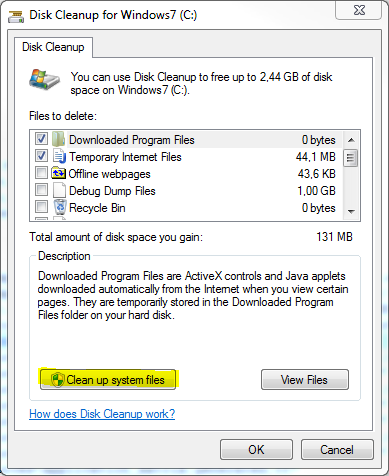Select the Debug Dump Files document icon
This screenshot has height=476, width=389.
(x=59, y=190)
